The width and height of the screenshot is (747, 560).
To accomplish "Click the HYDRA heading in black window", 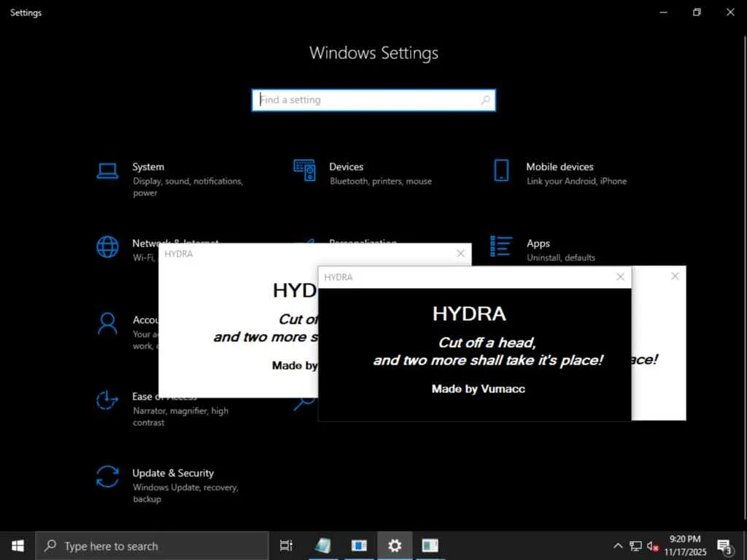I will coord(469,314).
